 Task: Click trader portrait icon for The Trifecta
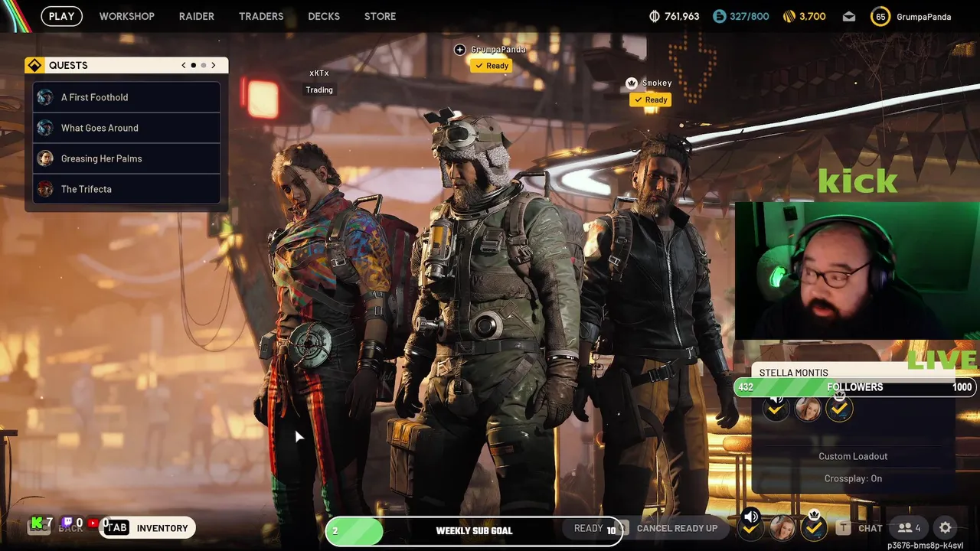tap(45, 189)
